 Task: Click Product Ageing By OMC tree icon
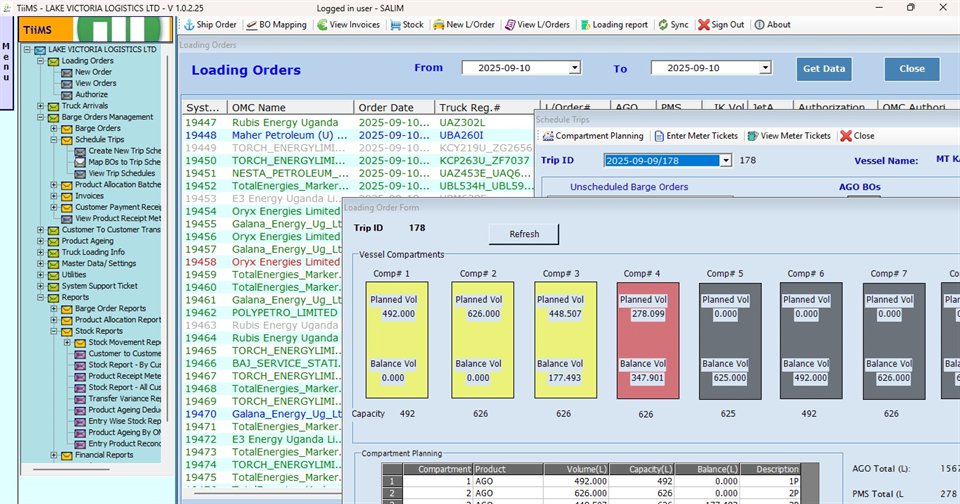tap(80, 432)
